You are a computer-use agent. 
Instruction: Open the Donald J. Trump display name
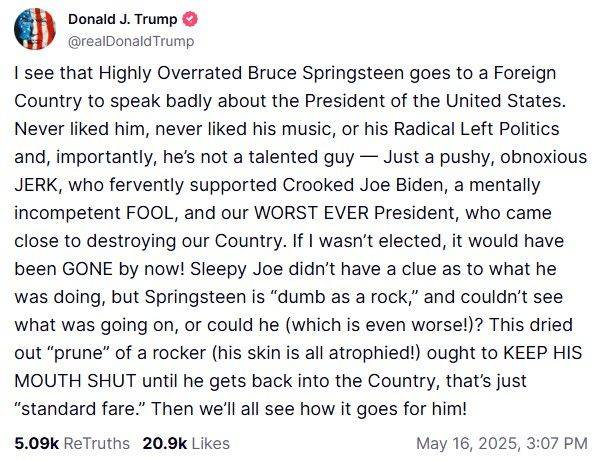(123, 19)
